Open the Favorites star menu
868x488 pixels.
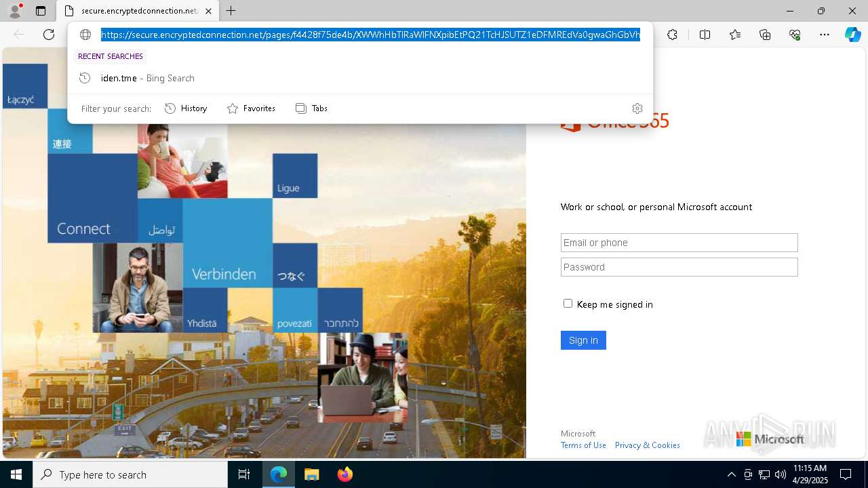coord(735,35)
